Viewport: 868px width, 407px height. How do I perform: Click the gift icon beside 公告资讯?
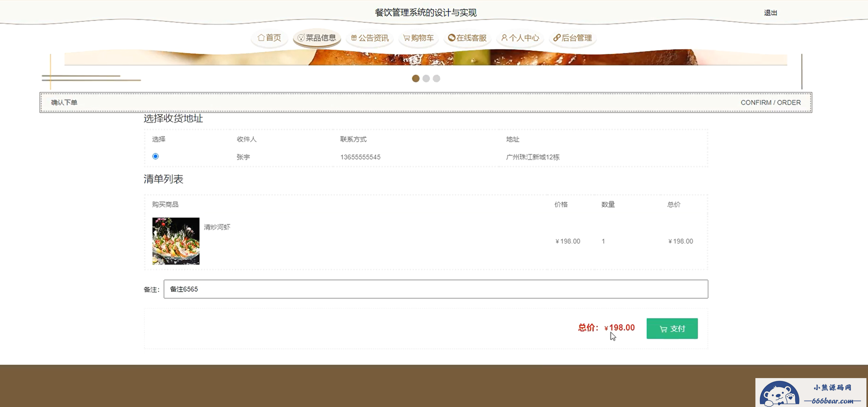[354, 38]
